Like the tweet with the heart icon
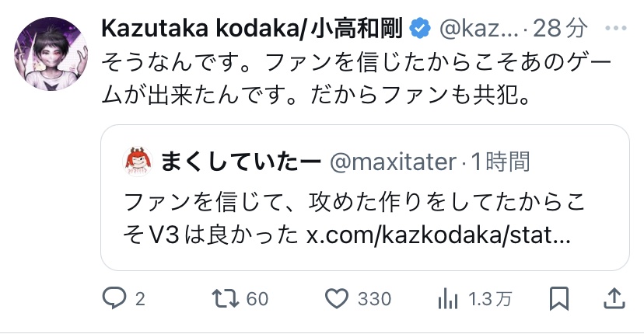This screenshot has width=644, height=334. pyautogui.click(x=335, y=297)
